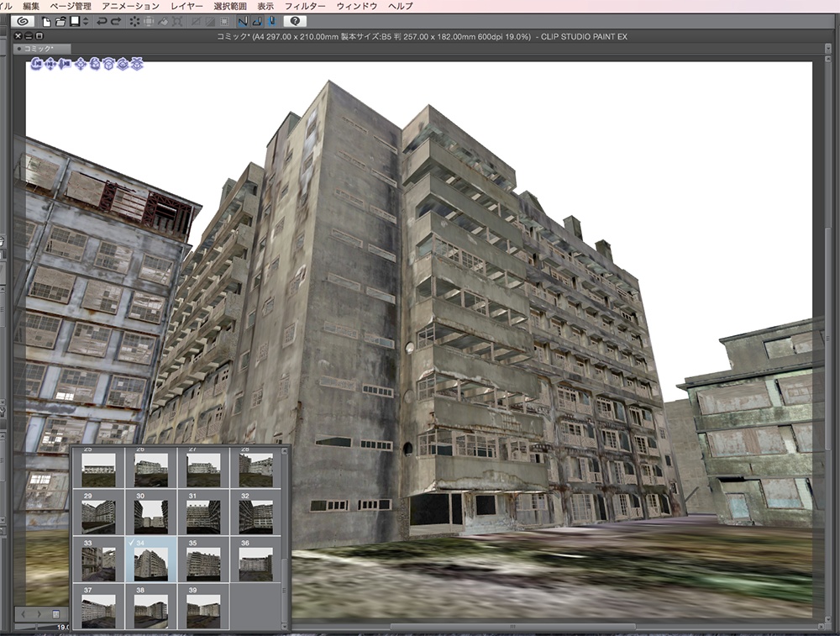
Task: Switch to the コミック* canvas tab
Action: coord(42,49)
